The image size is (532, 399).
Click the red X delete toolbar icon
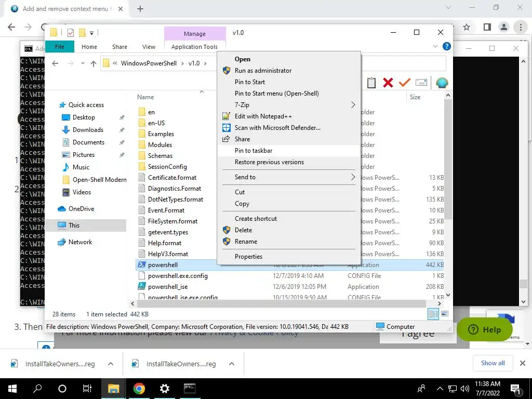pos(388,83)
